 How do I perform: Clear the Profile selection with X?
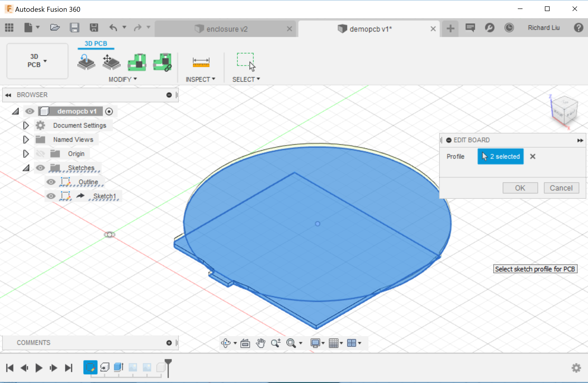532,156
